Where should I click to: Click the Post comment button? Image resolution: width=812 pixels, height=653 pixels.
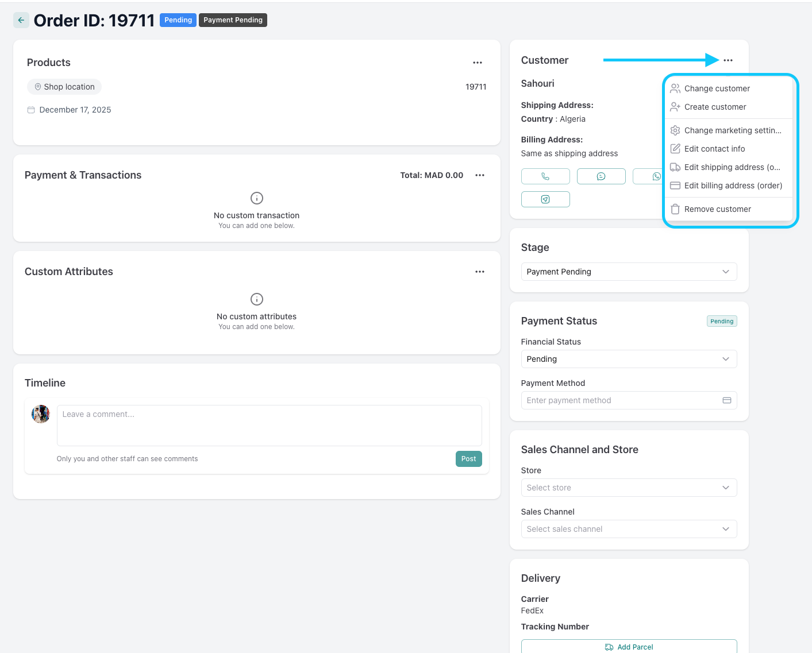(x=468, y=459)
